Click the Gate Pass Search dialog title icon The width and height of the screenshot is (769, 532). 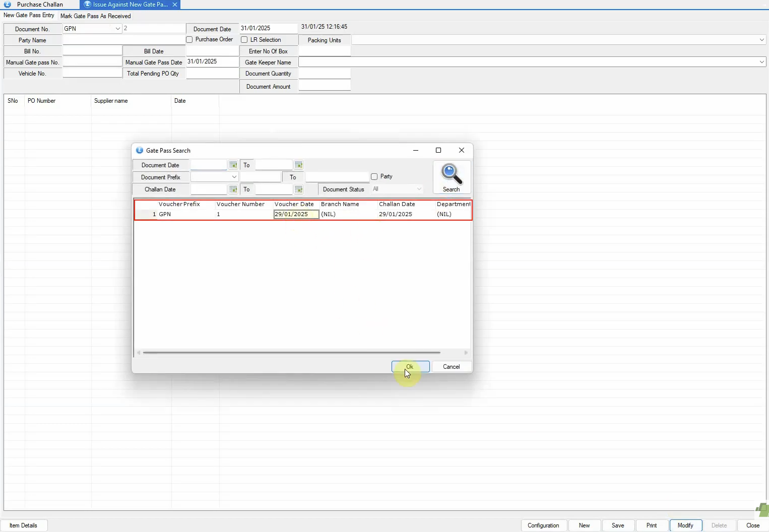[x=140, y=151]
